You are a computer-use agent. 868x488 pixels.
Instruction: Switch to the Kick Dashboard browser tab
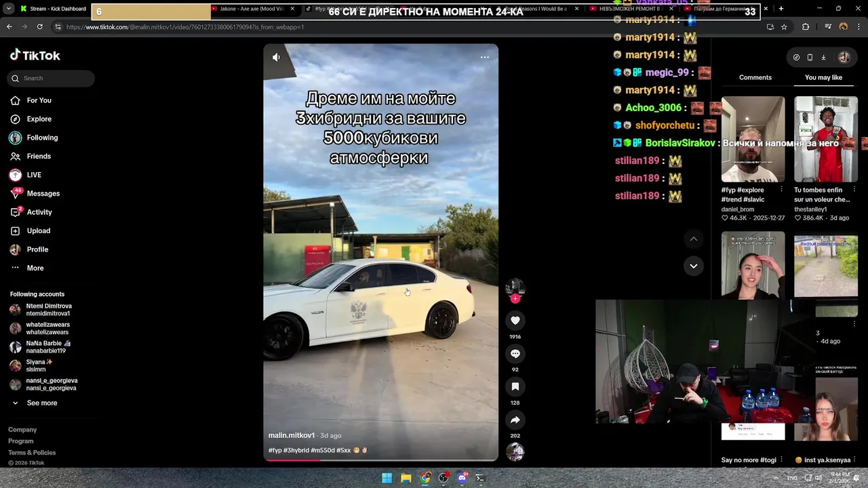53,9
